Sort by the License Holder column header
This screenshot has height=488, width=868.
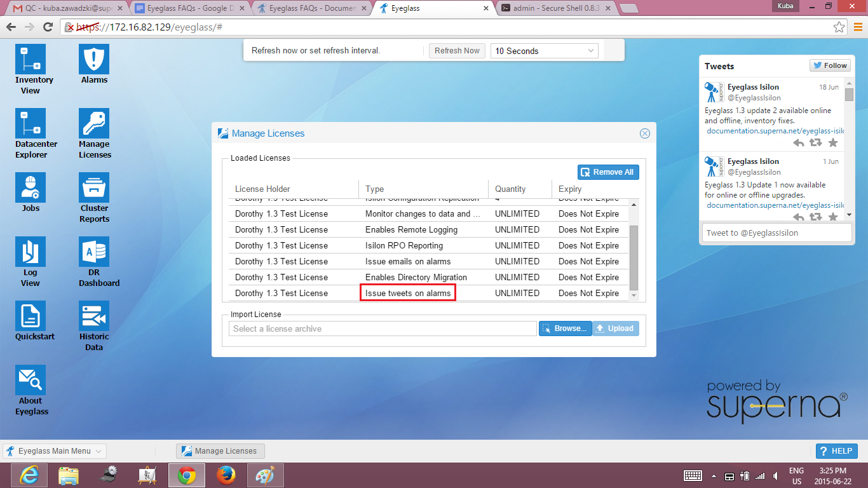[x=294, y=189]
